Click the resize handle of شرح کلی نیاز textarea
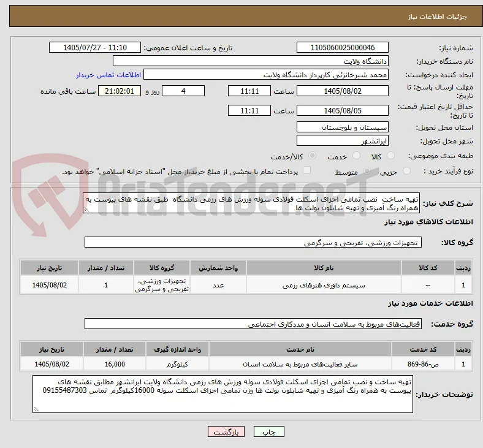Image resolution: width=483 pixels, height=448 pixels. [86, 210]
